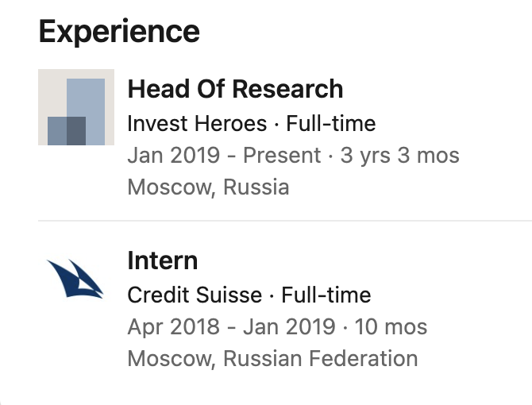Click the Invest Heroes company logo
The width and height of the screenshot is (532, 405).
pos(76,107)
